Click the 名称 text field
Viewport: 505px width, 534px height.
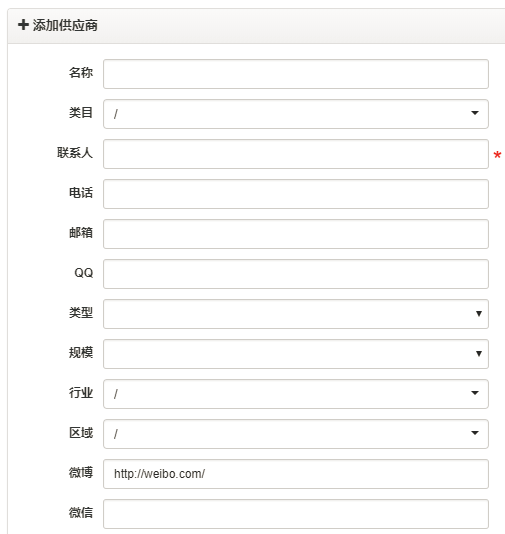tap(296, 74)
